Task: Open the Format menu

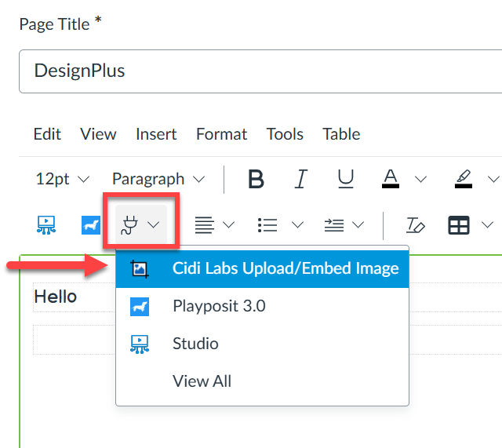Action: pyautogui.click(x=221, y=134)
